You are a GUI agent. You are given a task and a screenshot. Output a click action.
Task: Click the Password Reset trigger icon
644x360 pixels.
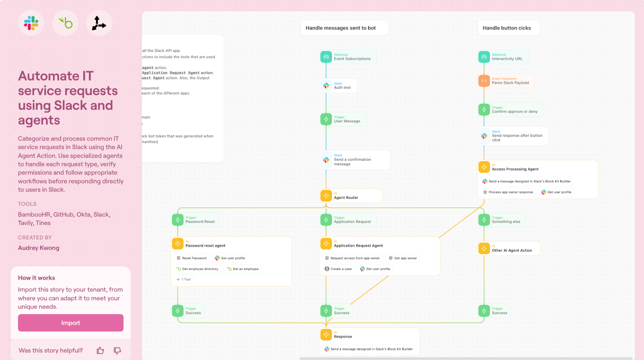178,220
